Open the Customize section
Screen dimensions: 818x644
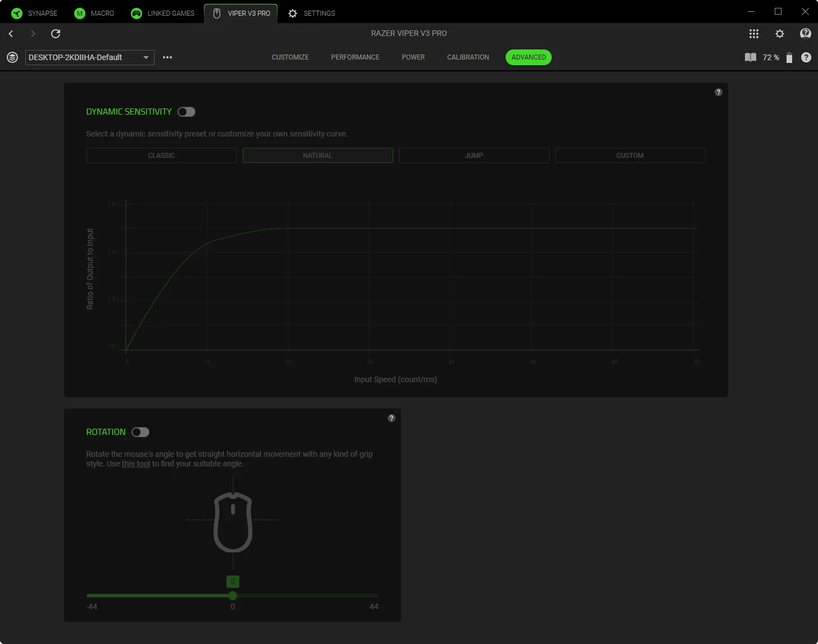(x=290, y=57)
